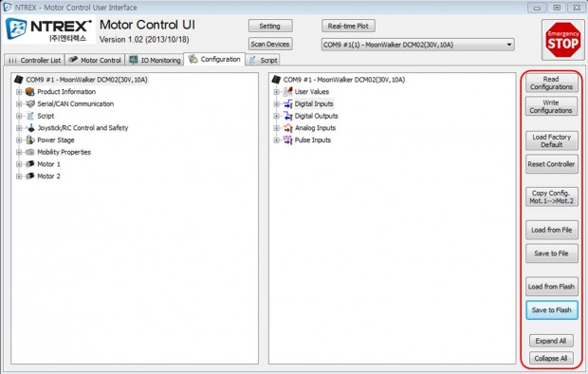Click the Joystick/RC Control joystick icon

point(30,128)
